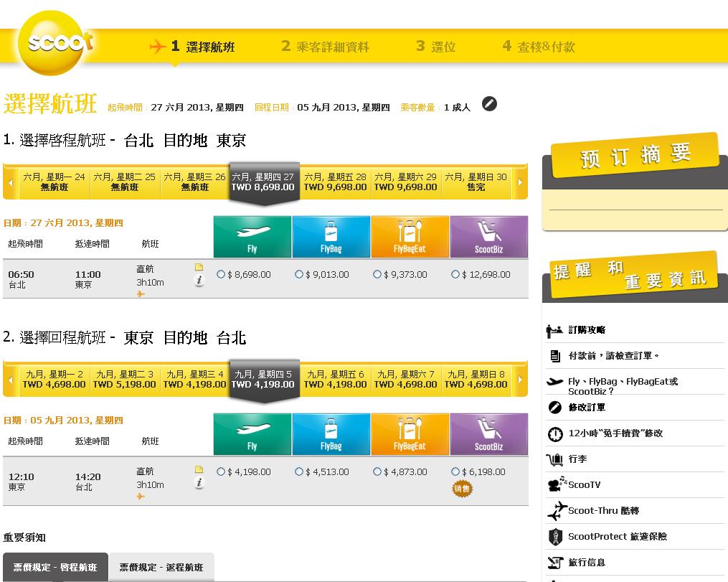Viewport: 728px width, 582px height.
Task: Select return FlyBag fare $4,513.00
Action: point(299,472)
